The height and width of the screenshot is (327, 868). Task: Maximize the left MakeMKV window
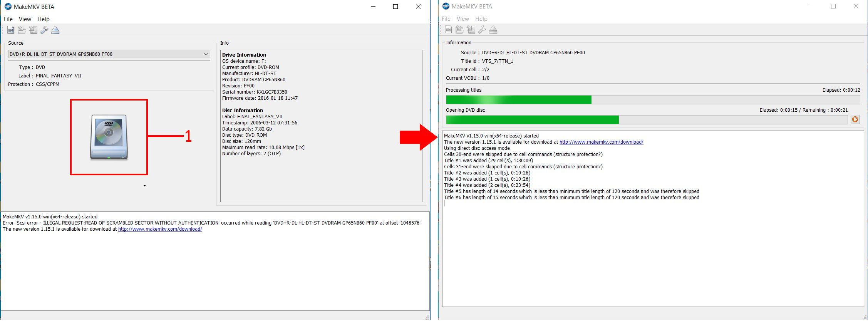click(x=395, y=7)
